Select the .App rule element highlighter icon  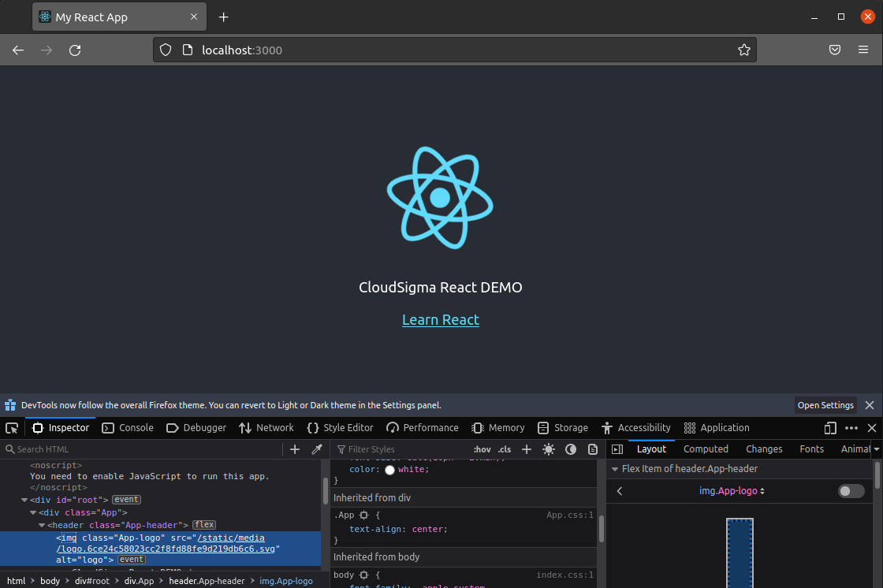point(363,515)
